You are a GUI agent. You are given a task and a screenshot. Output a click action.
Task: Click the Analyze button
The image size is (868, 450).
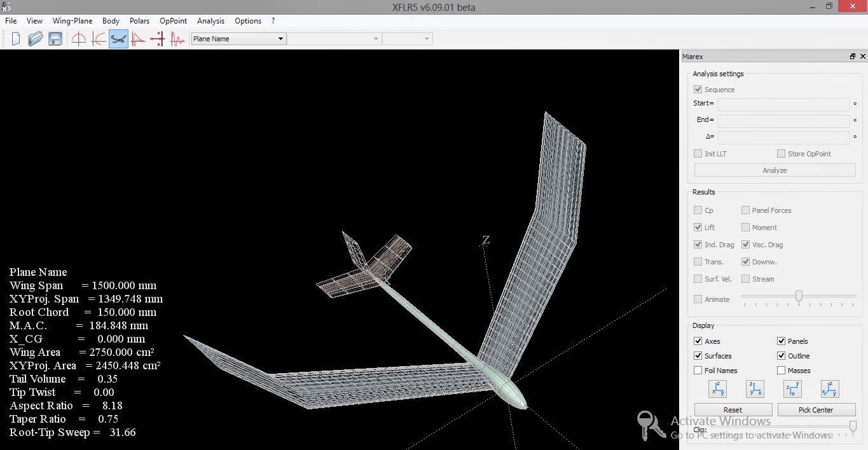[x=774, y=170]
